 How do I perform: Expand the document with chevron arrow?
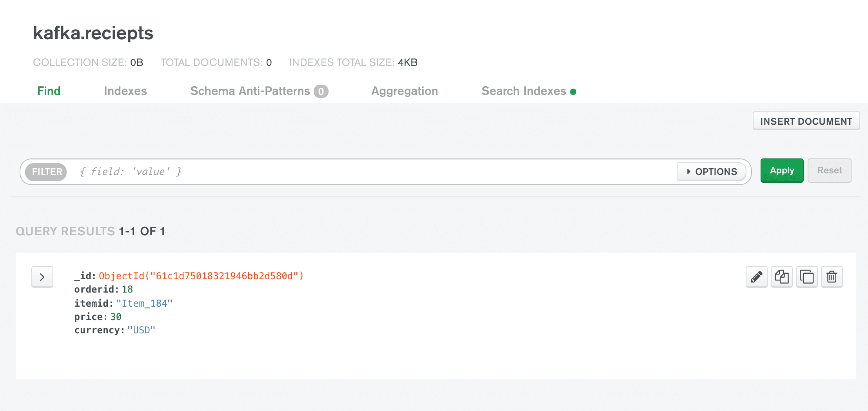click(x=42, y=277)
